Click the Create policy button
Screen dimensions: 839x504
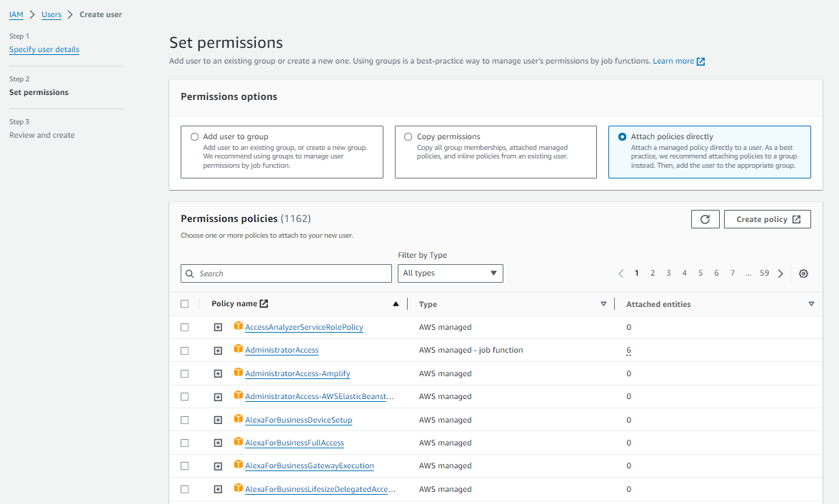[767, 219]
